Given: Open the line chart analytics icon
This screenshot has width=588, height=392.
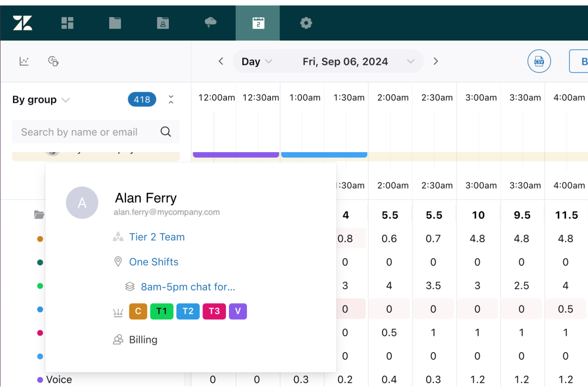Looking at the screenshot, I should tap(24, 61).
